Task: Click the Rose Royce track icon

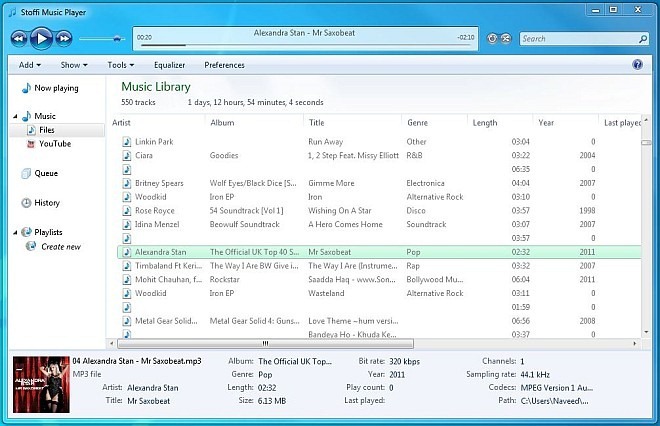Action: click(x=127, y=210)
